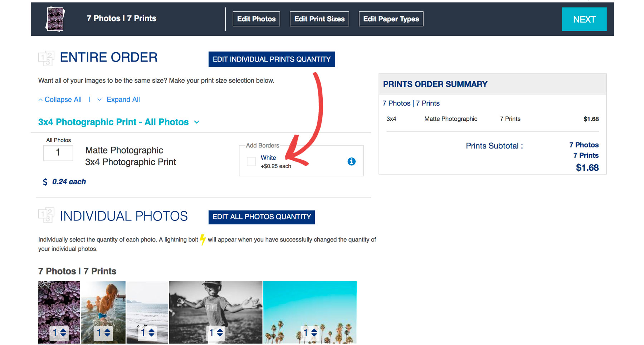Click Edit Individual Prints Quantity button
The width and height of the screenshot is (644, 345).
[x=272, y=59]
